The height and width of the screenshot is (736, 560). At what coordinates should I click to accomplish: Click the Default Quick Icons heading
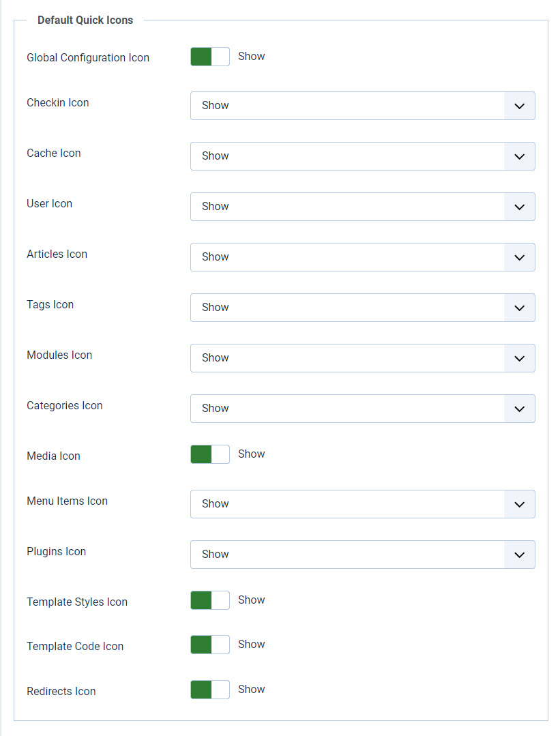tap(85, 20)
